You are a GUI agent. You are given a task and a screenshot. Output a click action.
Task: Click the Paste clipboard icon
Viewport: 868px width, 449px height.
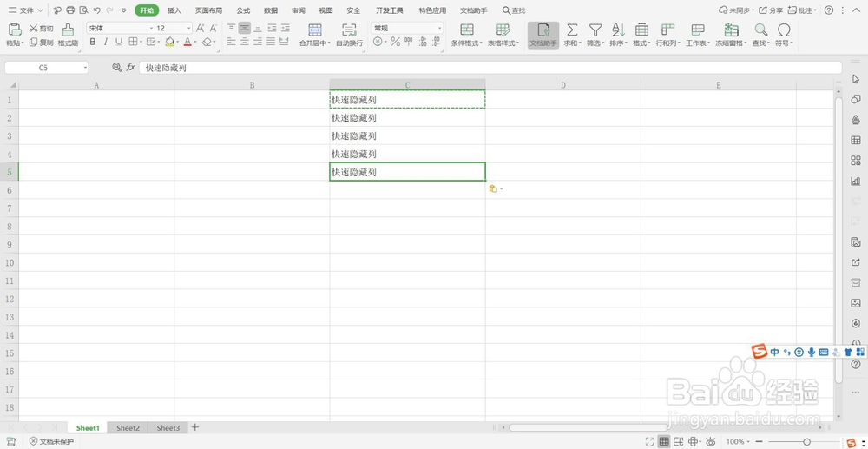(15, 30)
